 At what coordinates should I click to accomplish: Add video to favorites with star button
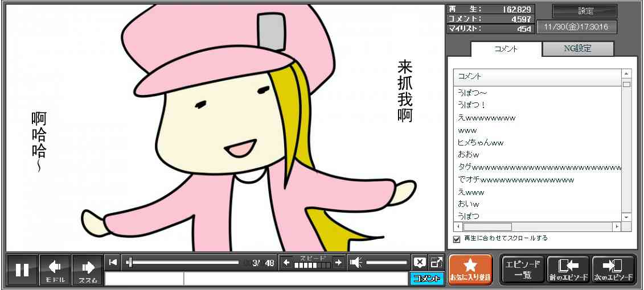click(x=470, y=269)
